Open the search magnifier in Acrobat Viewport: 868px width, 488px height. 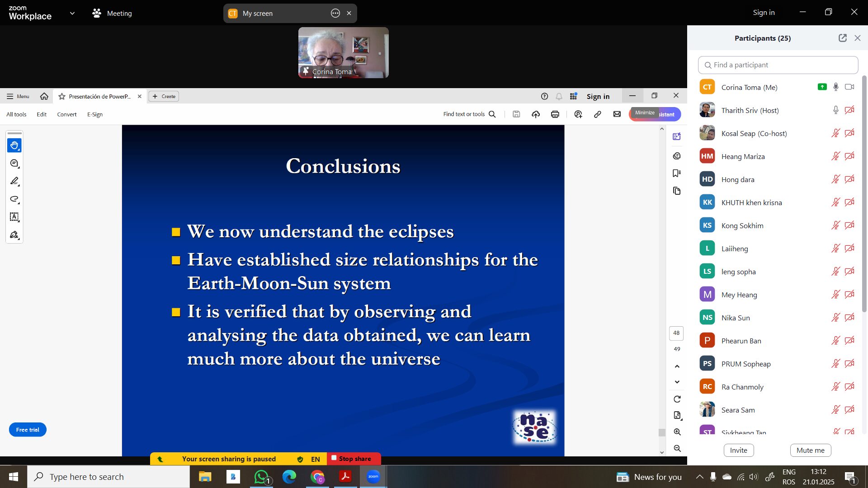coord(492,114)
